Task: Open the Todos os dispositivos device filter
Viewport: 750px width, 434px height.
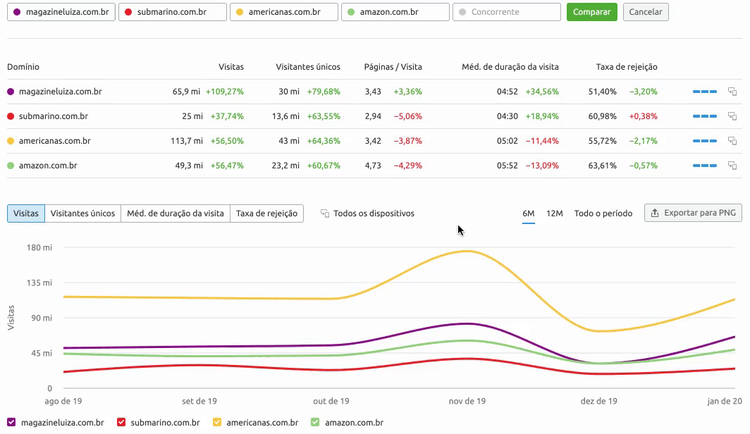Action: (x=367, y=213)
